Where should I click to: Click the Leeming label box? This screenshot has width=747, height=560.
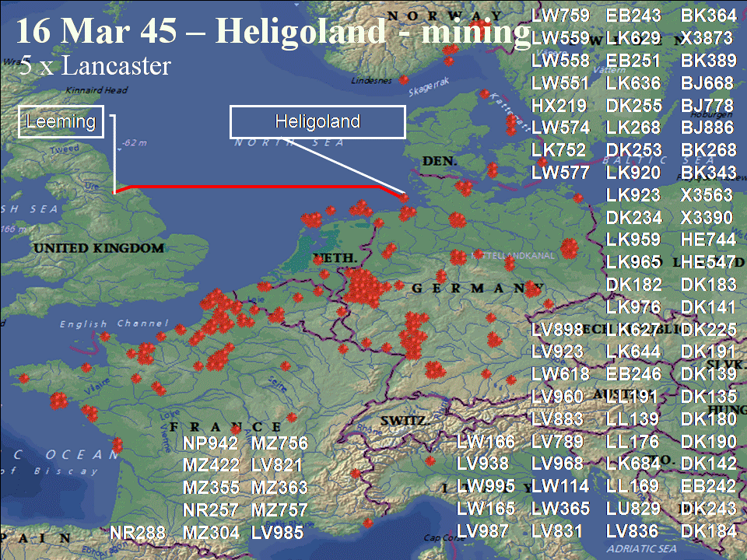(61, 122)
